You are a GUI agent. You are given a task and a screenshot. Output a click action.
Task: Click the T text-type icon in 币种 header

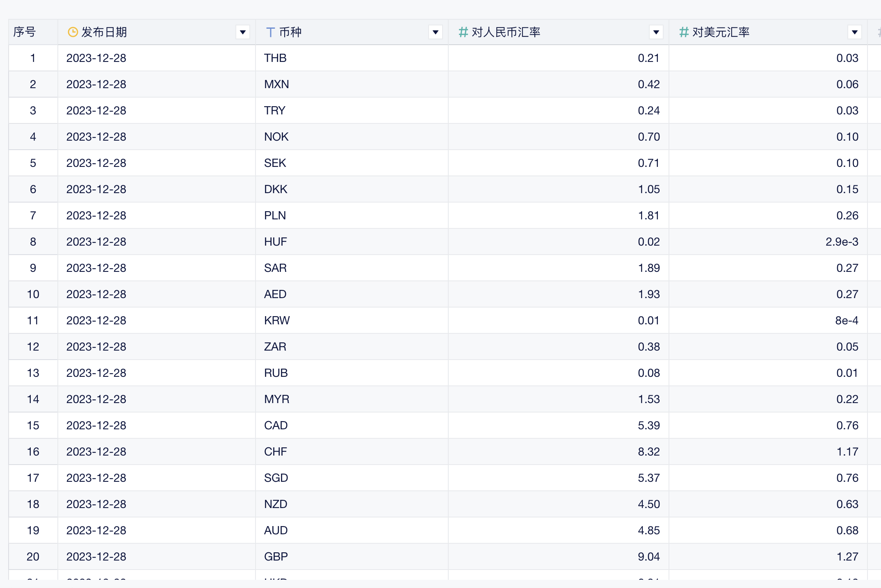(x=270, y=32)
